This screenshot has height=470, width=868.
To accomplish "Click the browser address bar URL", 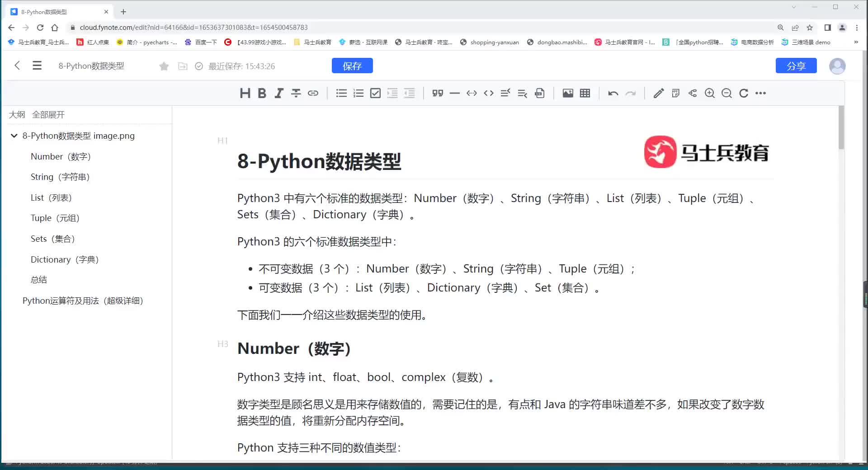I will pyautogui.click(x=194, y=28).
